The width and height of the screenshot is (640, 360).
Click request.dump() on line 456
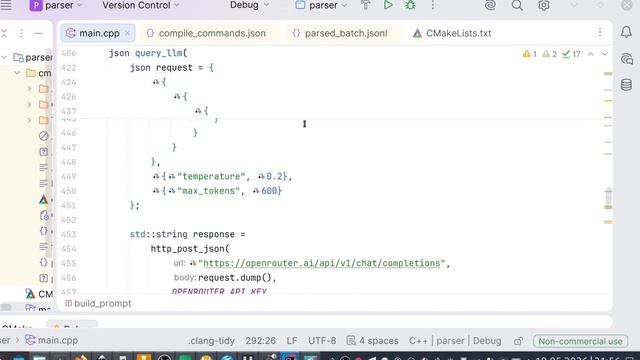235,278
